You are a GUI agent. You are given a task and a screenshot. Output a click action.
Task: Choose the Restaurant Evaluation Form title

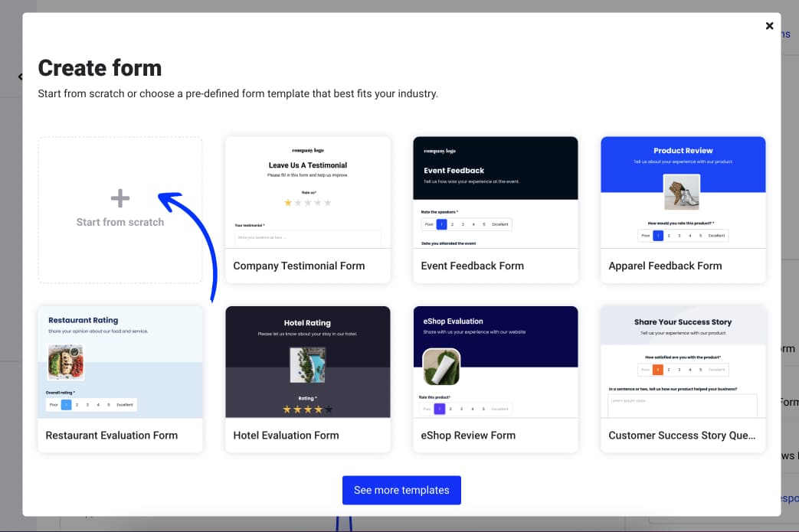click(112, 436)
